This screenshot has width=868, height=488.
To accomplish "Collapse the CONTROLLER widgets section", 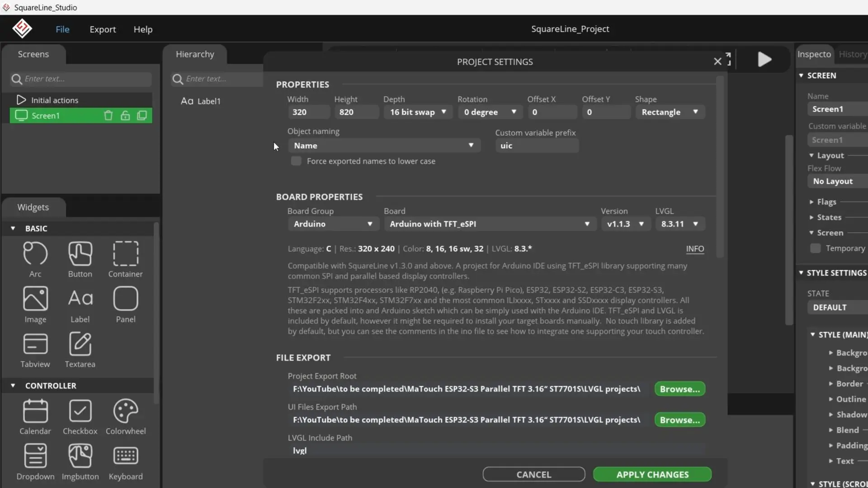I will [x=13, y=385].
